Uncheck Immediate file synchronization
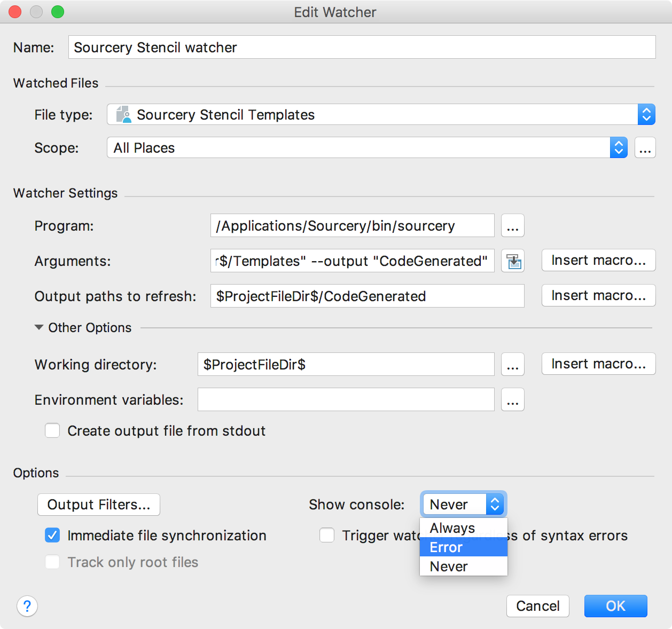The image size is (672, 629). click(x=52, y=535)
